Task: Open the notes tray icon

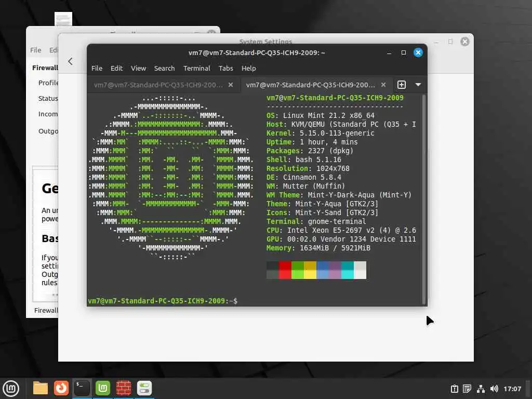Action: coord(467,389)
